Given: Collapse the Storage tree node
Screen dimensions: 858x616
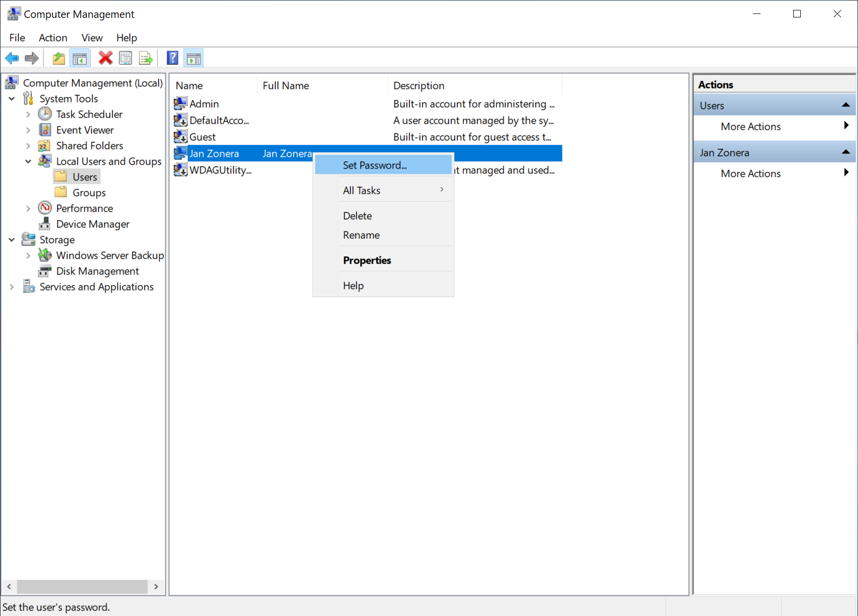Looking at the screenshot, I should click(x=11, y=240).
